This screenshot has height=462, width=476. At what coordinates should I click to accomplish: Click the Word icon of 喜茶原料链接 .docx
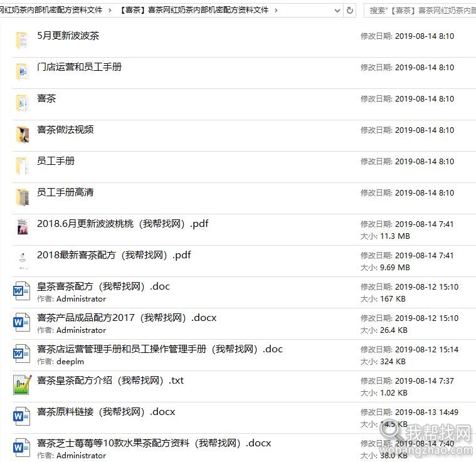point(21,416)
